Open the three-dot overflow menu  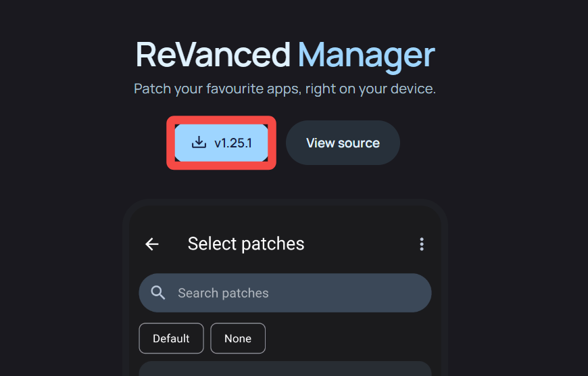(422, 244)
